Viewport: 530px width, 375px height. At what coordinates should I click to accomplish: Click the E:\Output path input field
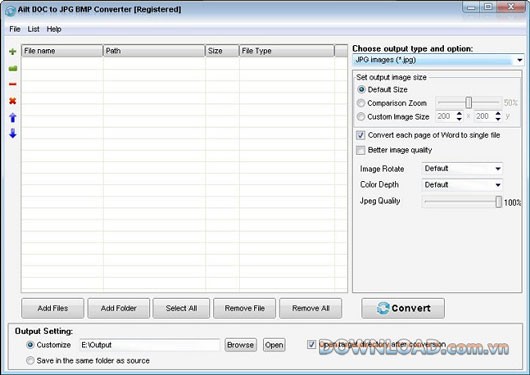pyautogui.click(x=150, y=345)
